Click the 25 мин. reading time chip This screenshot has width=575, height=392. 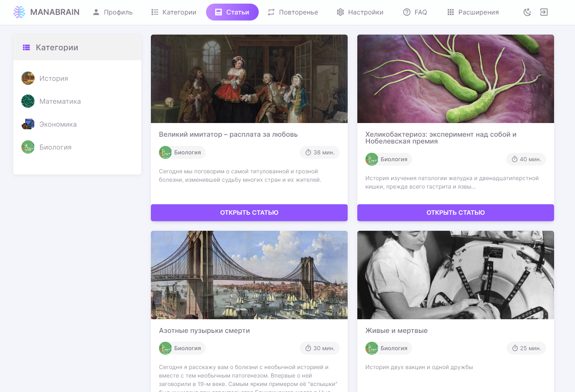pyautogui.click(x=526, y=348)
